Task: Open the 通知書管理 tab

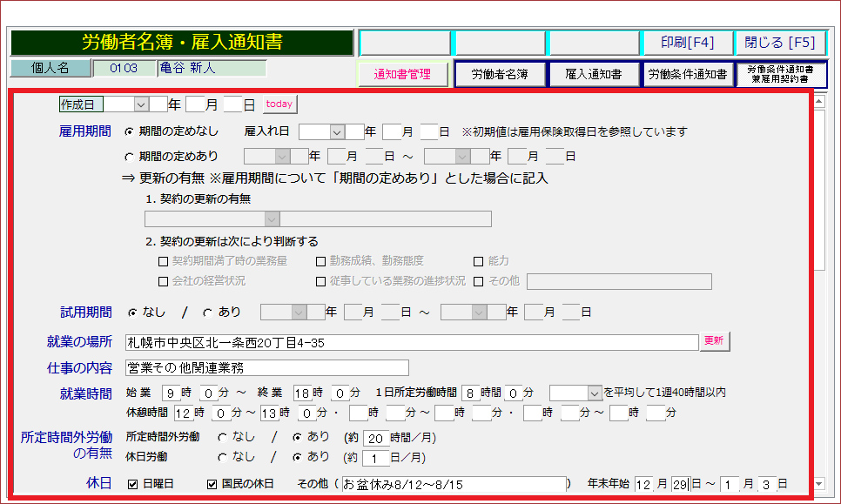Action: click(x=402, y=75)
